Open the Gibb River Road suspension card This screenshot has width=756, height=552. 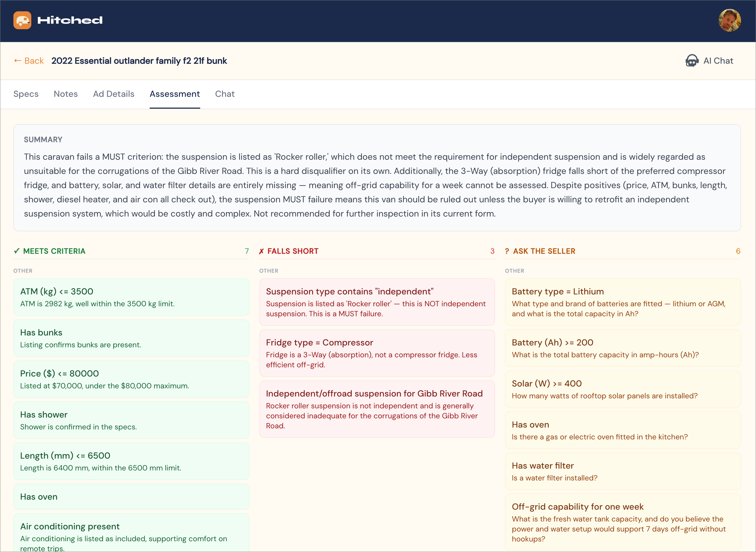[x=377, y=409]
